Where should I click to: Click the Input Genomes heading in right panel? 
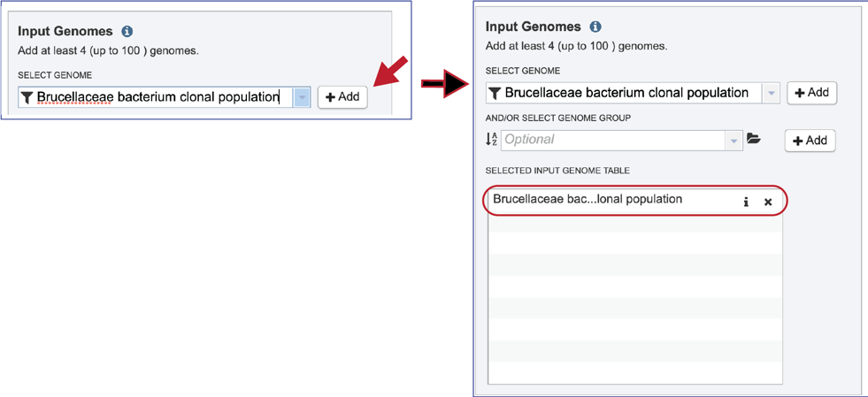(x=533, y=27)
